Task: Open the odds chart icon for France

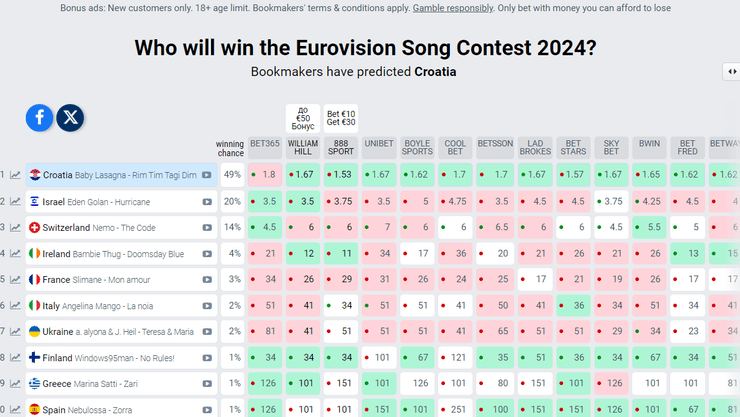Action: [16, 279]
